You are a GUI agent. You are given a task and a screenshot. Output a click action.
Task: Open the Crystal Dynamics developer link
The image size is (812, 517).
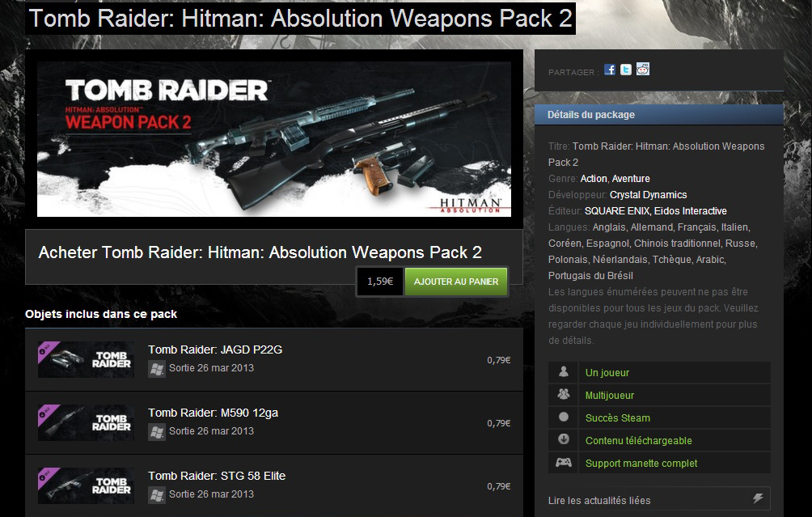click(x=648, y=195)
